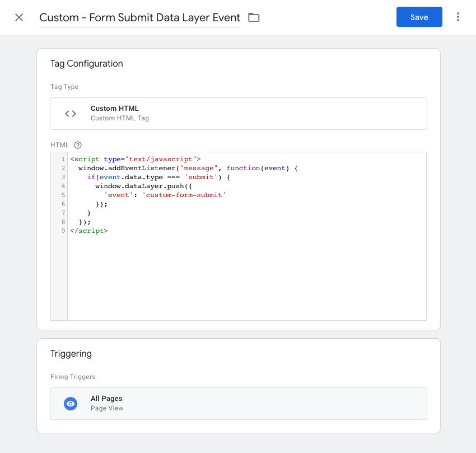
Task: Click the Firing Triggers label
Action: coord(73,377)
